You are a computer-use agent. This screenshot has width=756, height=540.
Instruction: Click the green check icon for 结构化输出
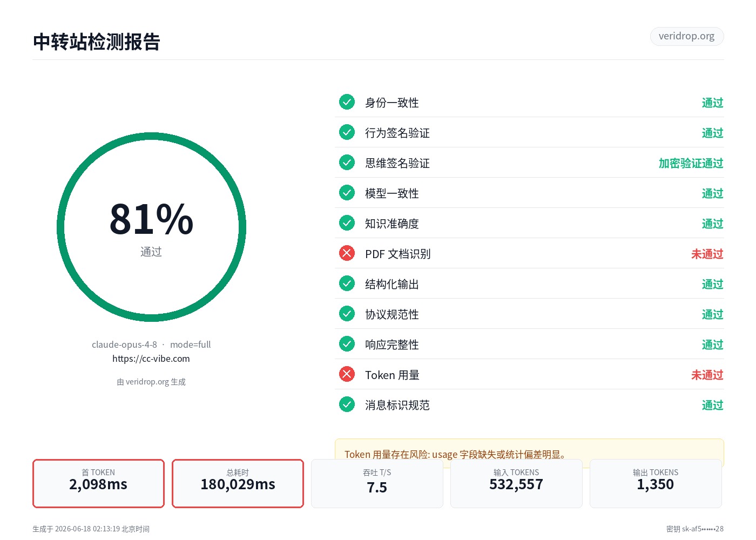(347, 283)
